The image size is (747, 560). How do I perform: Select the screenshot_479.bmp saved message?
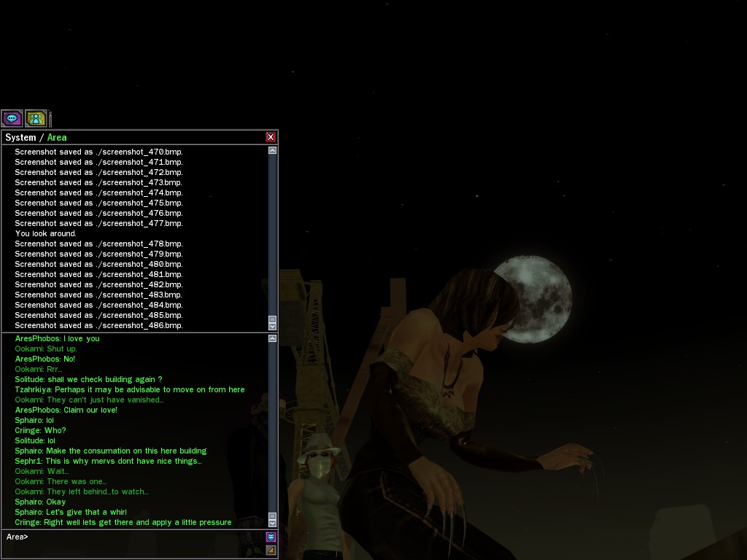tap(98, 254)
